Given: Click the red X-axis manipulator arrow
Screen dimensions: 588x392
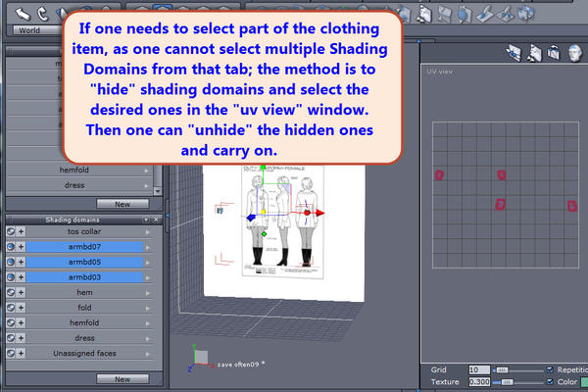Looking at the screenshot, I should click(x=319, y=213).
